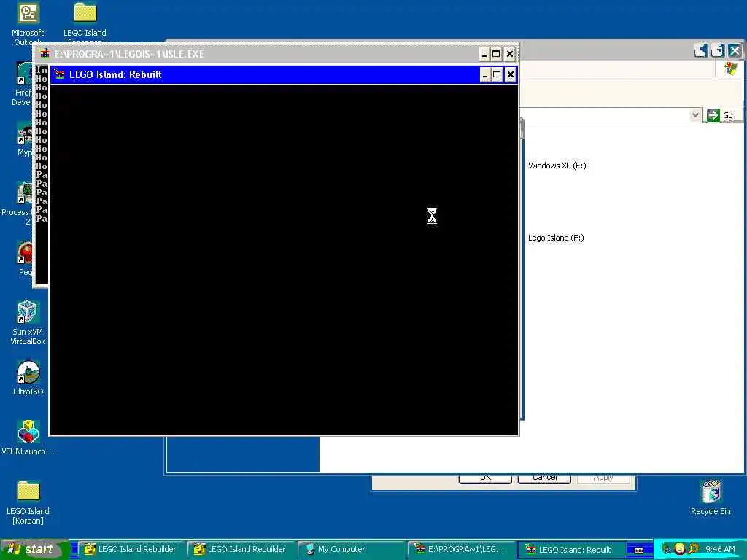Switch to E:\PROGRA~1\LEG... taskbar button
747x560 pixels.
click(x=462, y=550)
